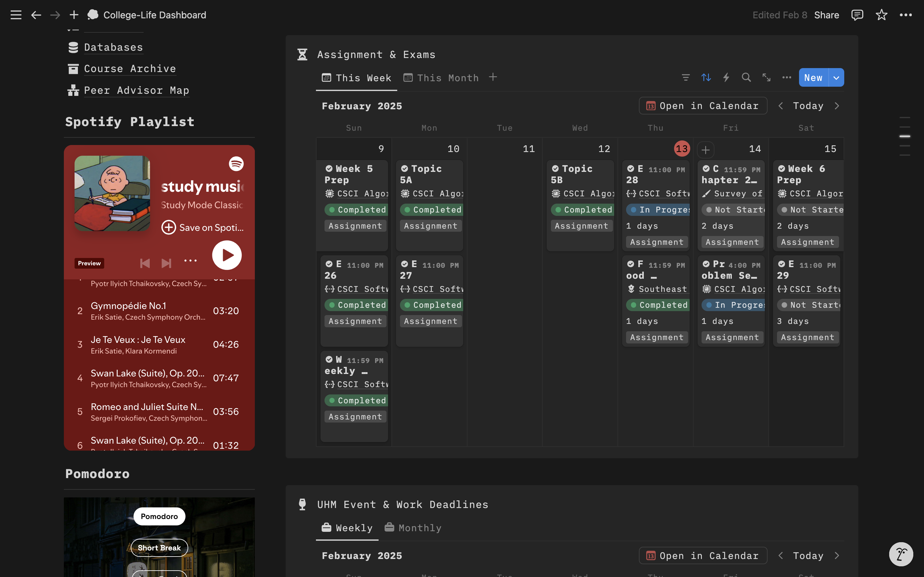This screenshot has width=924, height=577.
Task: Go to previous week in Assignments calendar
Action: pyautogui.click(x=780, y=106)
